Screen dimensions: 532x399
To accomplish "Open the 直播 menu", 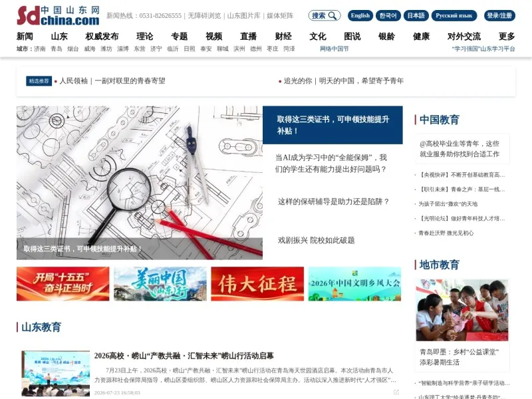I will tap(249, 37).
